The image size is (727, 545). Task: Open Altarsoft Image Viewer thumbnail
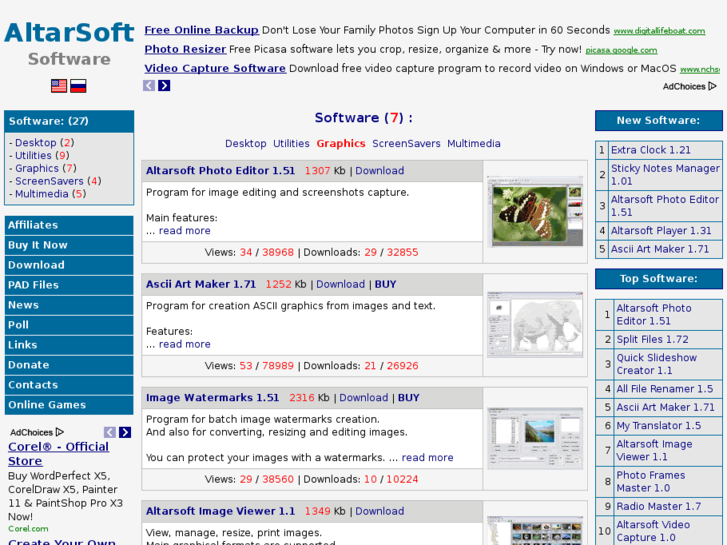[x=535, y=532]
